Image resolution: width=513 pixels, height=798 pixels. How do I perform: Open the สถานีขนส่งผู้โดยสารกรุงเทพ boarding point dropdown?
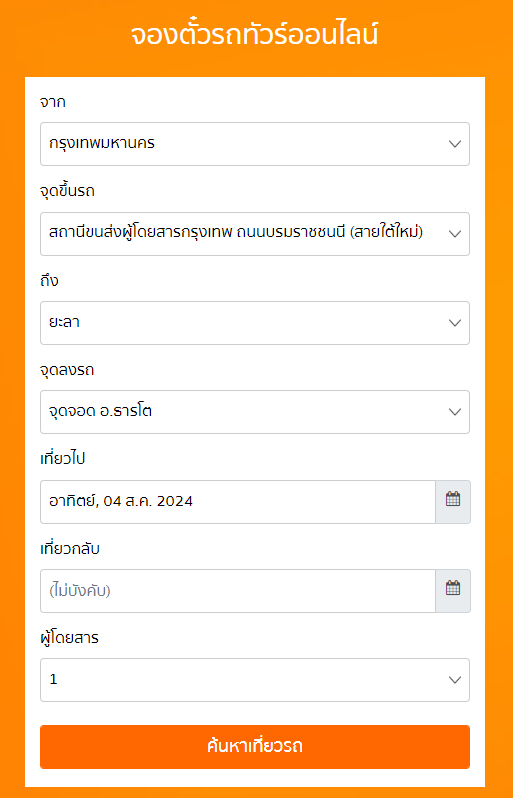[255, 234]
